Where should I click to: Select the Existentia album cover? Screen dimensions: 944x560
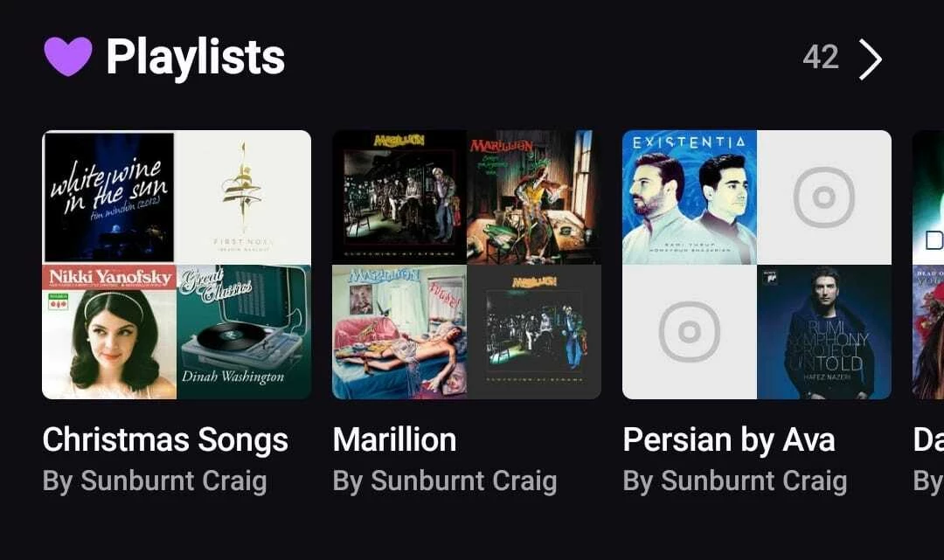[x=690, y=197]
